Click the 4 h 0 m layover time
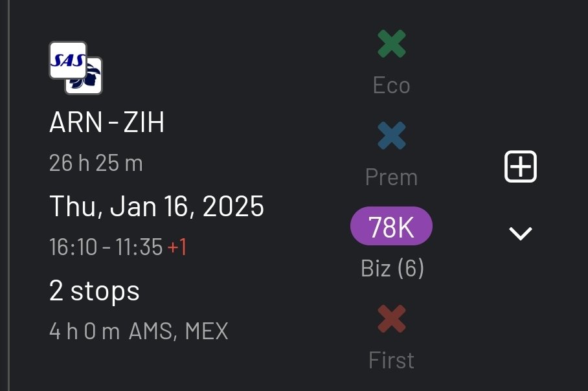 (85, 331)
